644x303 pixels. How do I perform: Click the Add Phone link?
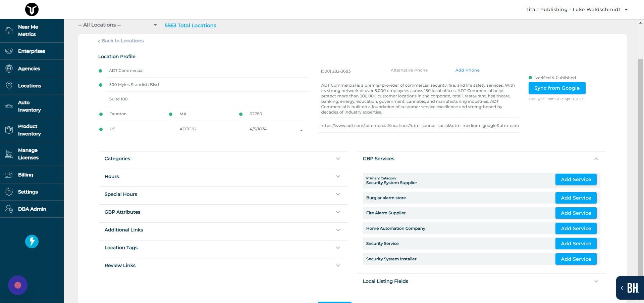(x=467, y=70)
